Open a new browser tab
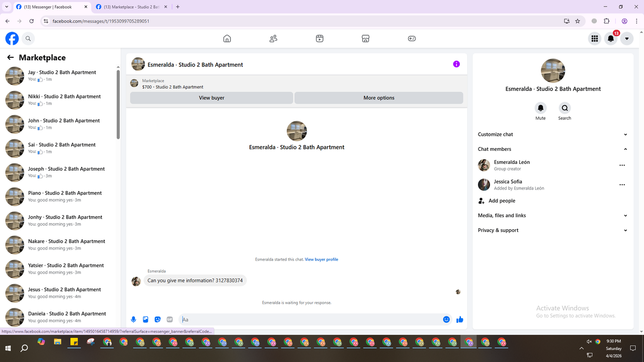This screenshot has height=362, width=644. click(x=178, y=7)
